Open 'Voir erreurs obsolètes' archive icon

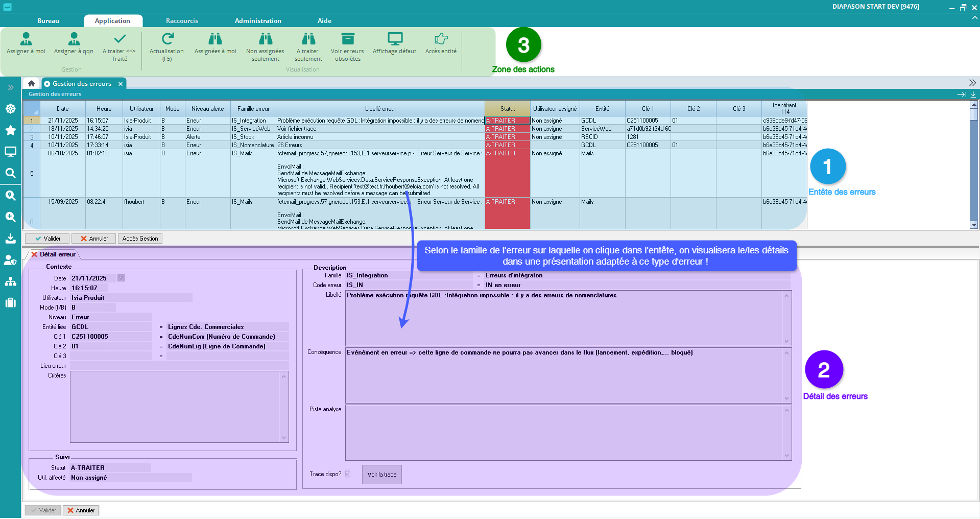[x=347, y=39]
